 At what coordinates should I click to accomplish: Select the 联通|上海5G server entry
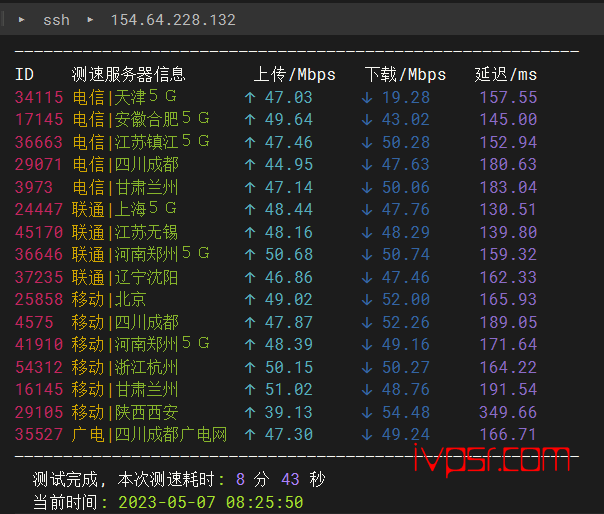pos(124,210)
